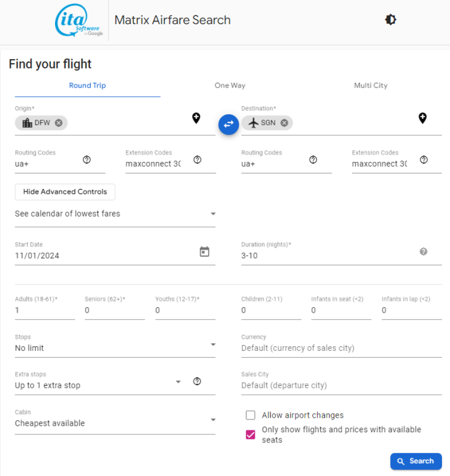Check Allow airport changes
The image size is (450, 476).
click(251, 415)
